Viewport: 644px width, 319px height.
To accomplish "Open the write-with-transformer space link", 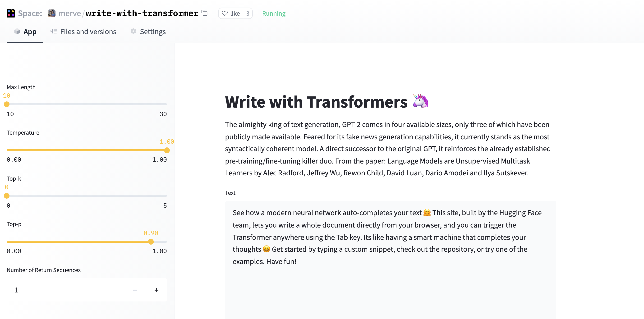I will pos(142,13).
